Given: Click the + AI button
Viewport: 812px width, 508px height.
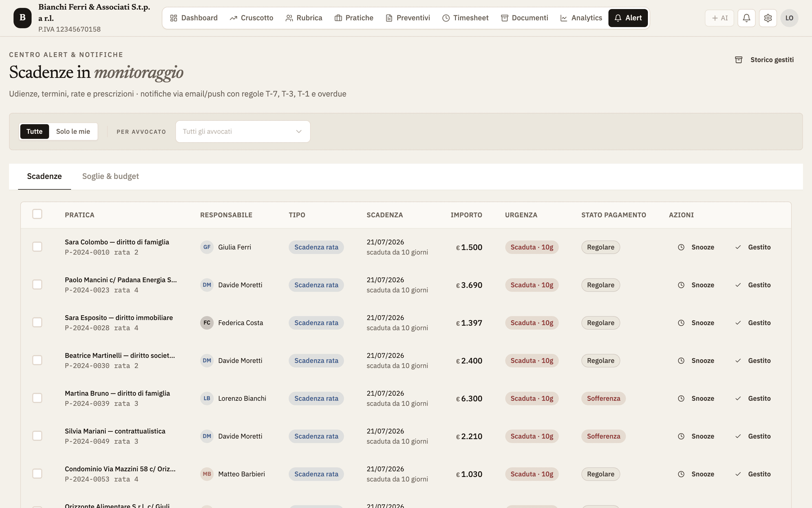Looking at the screenshot, I should (x=720, y=18).
